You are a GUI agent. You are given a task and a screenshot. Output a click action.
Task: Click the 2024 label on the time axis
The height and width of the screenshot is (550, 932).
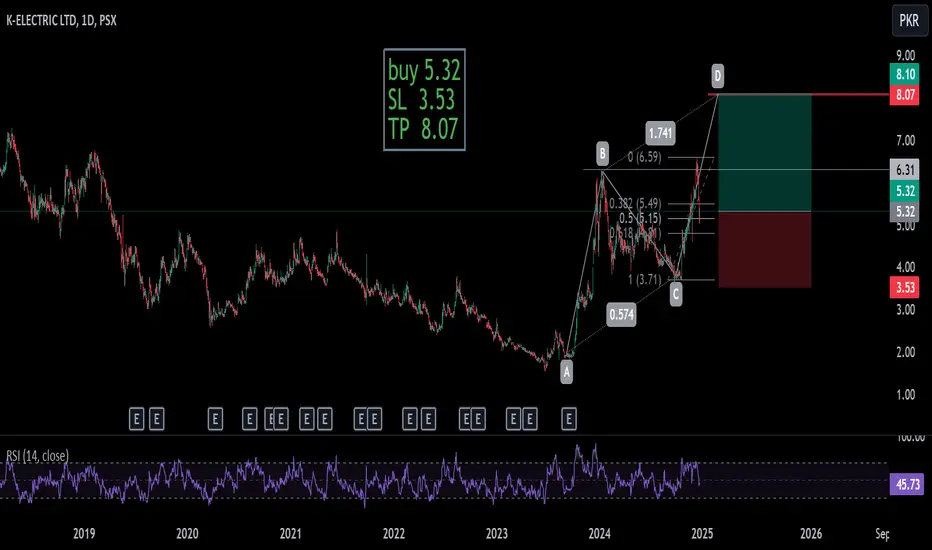pyautogui.click(x=599, y=533)
